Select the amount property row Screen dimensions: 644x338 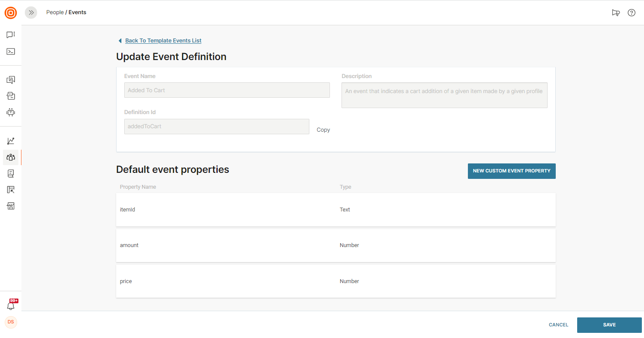tap(335, 245)
